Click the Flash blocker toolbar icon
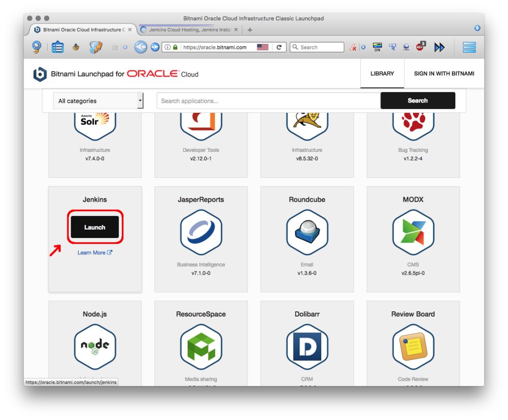508x420 pixels. pyautogui.click(x=353, y=48)
